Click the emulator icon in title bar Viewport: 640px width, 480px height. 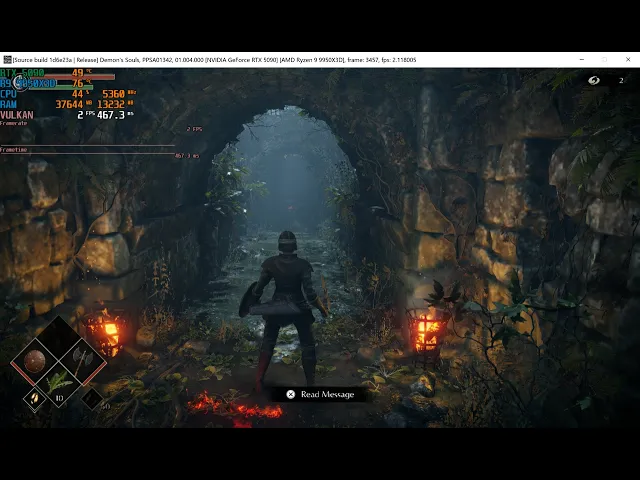pyautogui.click(x=7, y=60)
